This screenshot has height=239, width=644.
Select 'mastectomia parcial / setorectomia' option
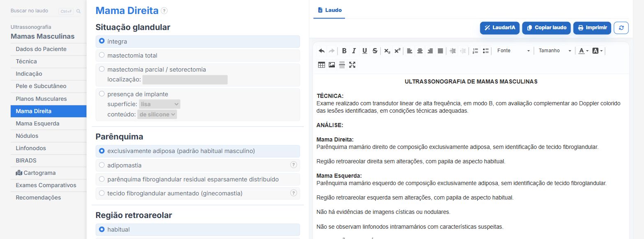click(102, 69)
